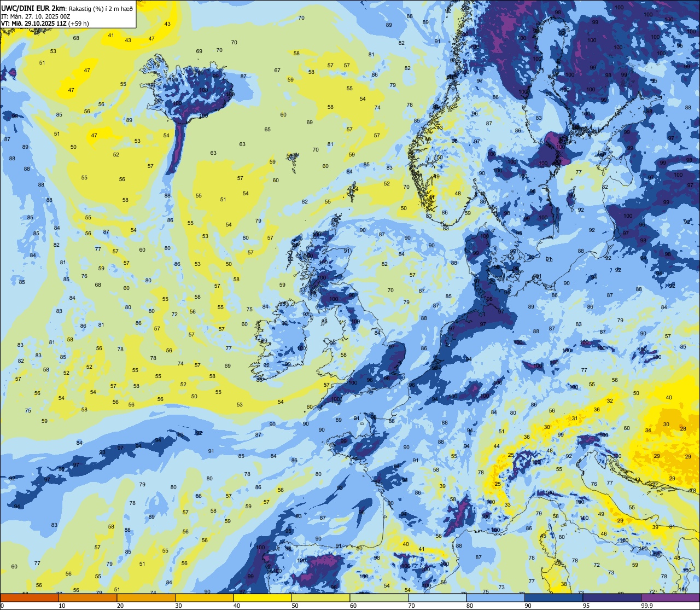Image resolution: width=700 pixels, height=610 pixels.
Task: Pick the light green 60–70 legend swatch
Action: click(379, 597)
